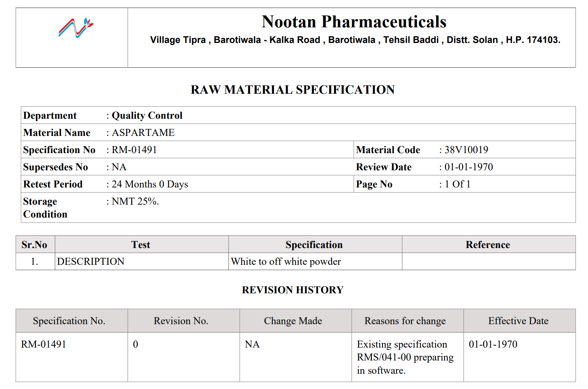Click the effective date in revision table
Viewport: 588px width, 389px height.
493,344
